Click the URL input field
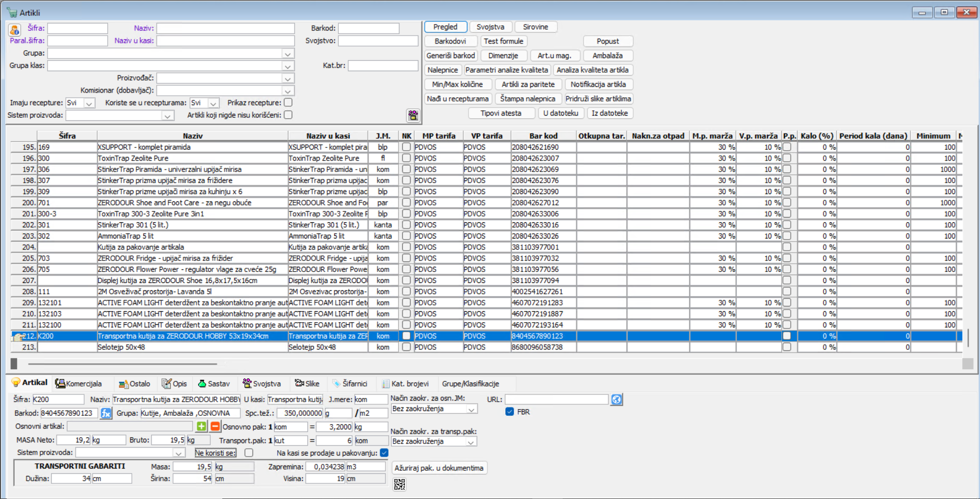 click(x=557, y=400)
